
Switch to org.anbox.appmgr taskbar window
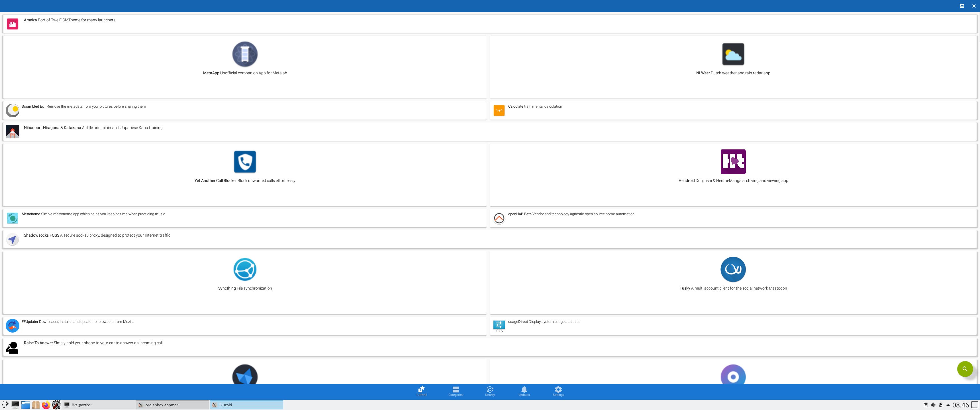coord(172,405)
